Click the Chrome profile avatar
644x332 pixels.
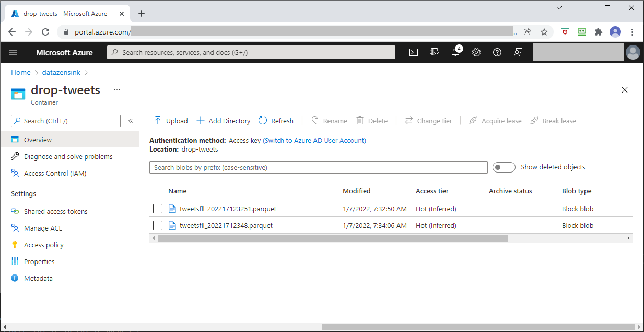pyautogui.click(x=615, y=32)
